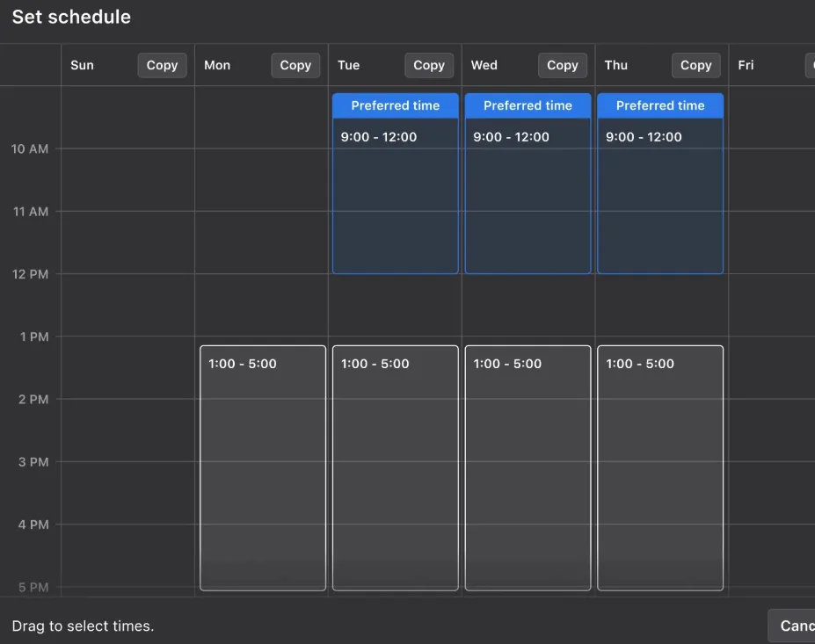The image size is (815, 644).
Task: Click the 12 PM time label
Action: [30, 274]
